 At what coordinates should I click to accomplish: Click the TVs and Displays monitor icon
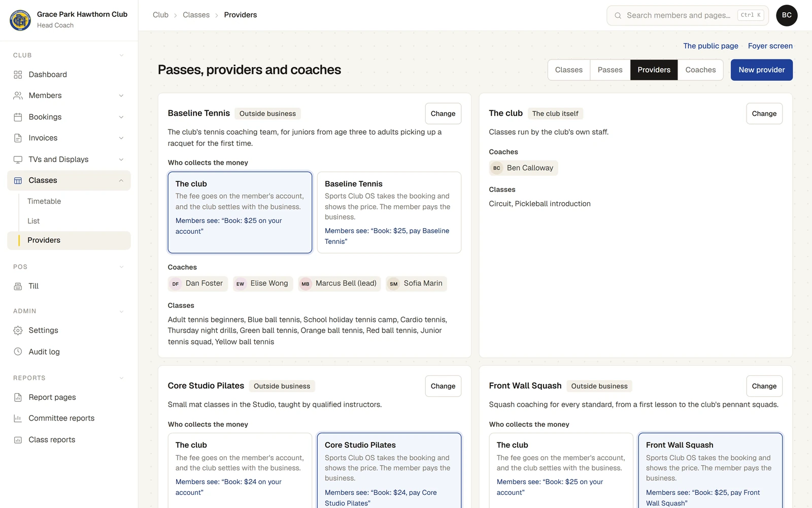[18, 160]
